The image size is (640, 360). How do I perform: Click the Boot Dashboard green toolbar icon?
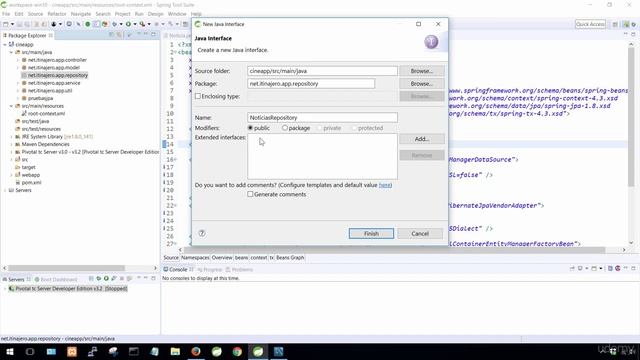[x=87, y=24]
